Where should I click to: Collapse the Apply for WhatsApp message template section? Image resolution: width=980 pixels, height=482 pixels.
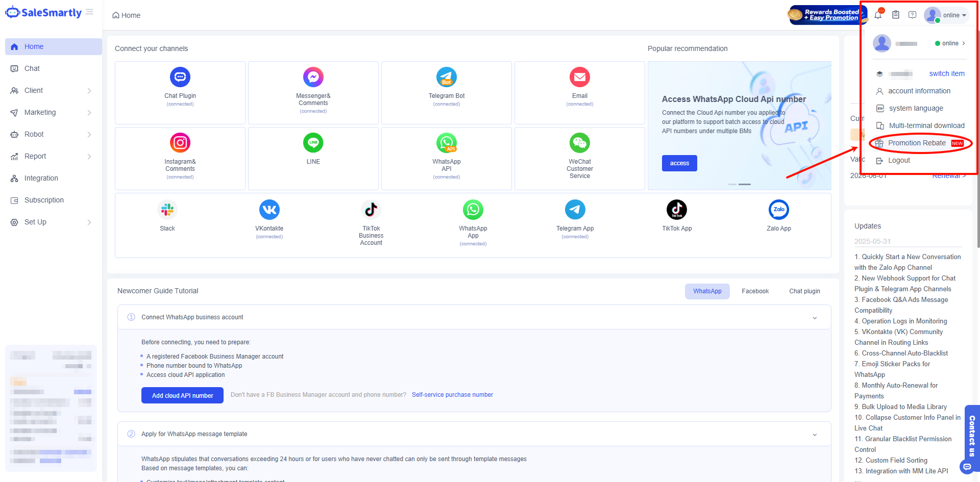click(x=815, y=435)
